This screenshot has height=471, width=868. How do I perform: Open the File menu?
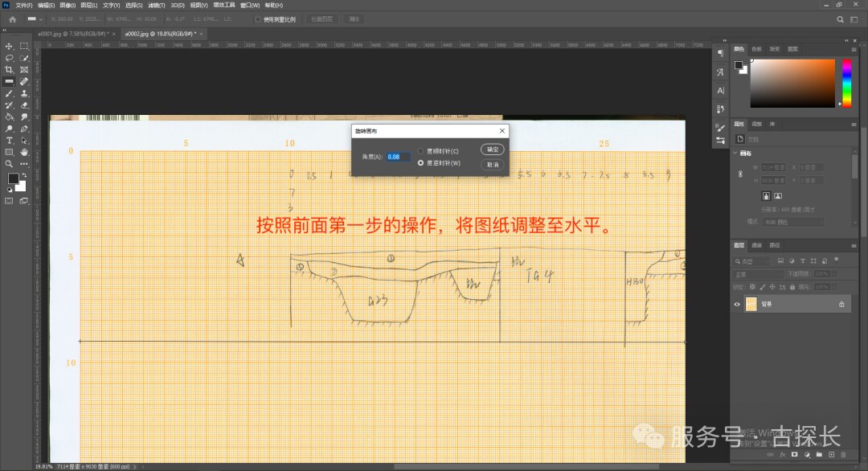pos(24,5)
